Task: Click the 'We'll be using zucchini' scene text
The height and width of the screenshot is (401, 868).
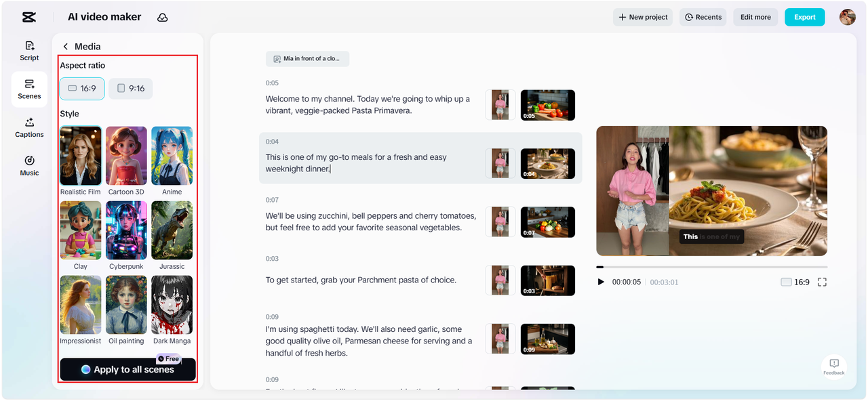Action: pos(371,221)
